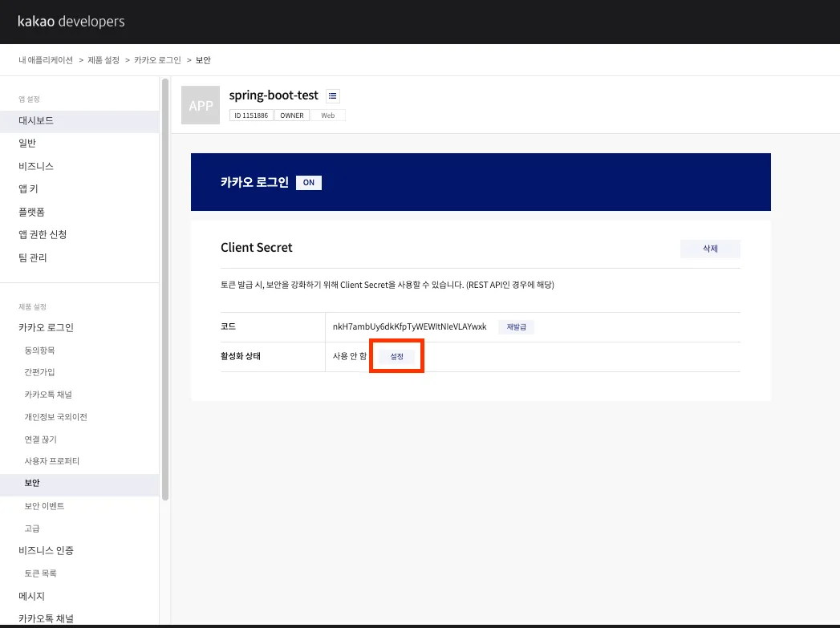The image size is (840, 628).
Task: Click the spring-boot-test app title
Action: pyautogui.click(x=274, y=95)
